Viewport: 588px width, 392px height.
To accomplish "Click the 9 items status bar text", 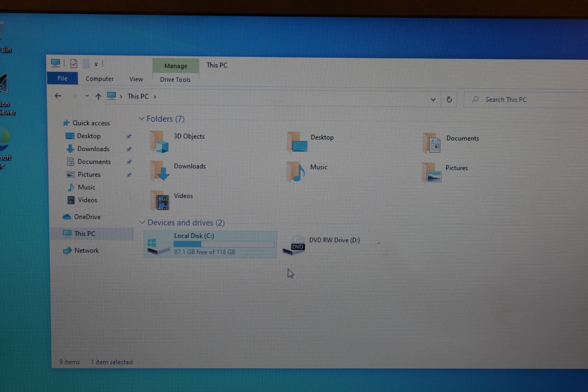I will tap(69, 362).
